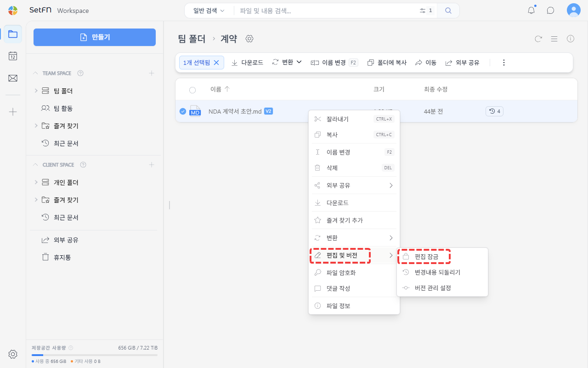This screenshot has height=368, width=588.
Task: Open the 변환 submenu in context menu
Action: 354,238
